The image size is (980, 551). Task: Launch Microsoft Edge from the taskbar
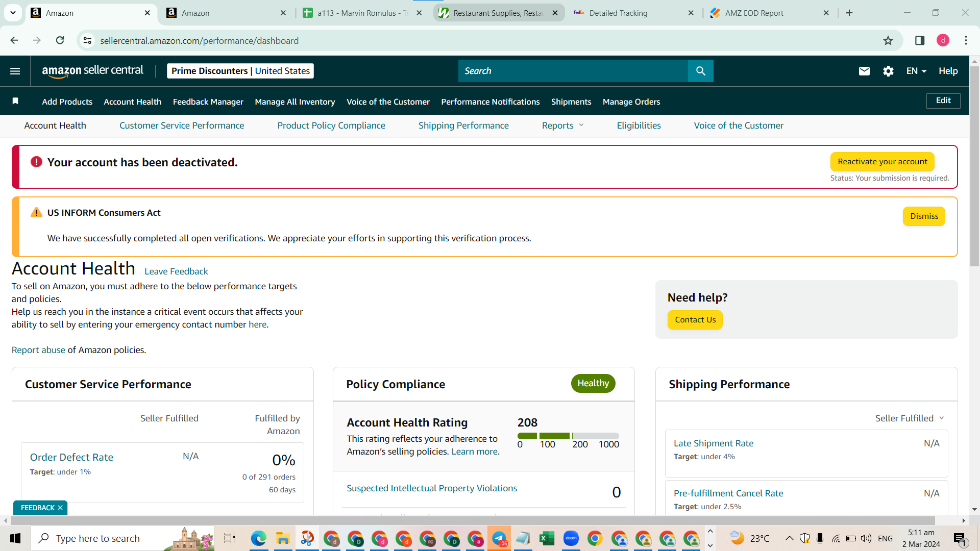point(259,538)
